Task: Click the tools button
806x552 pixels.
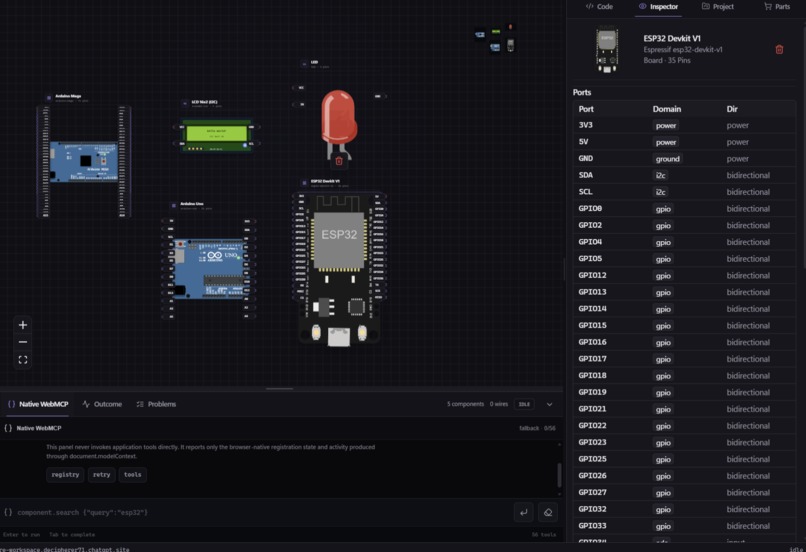Action: tap(133, 474)
